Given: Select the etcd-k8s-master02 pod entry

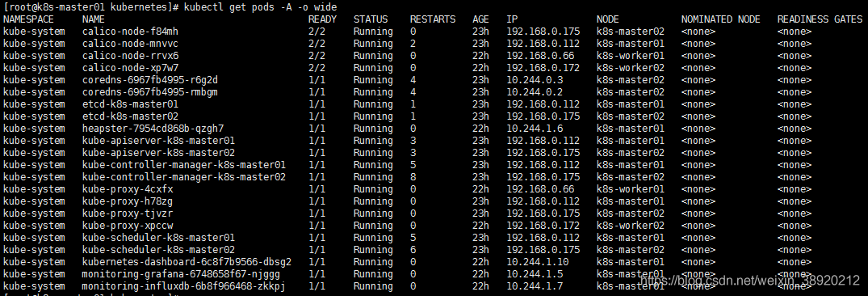Looking at the screenshot, I should tap(130, 116).
